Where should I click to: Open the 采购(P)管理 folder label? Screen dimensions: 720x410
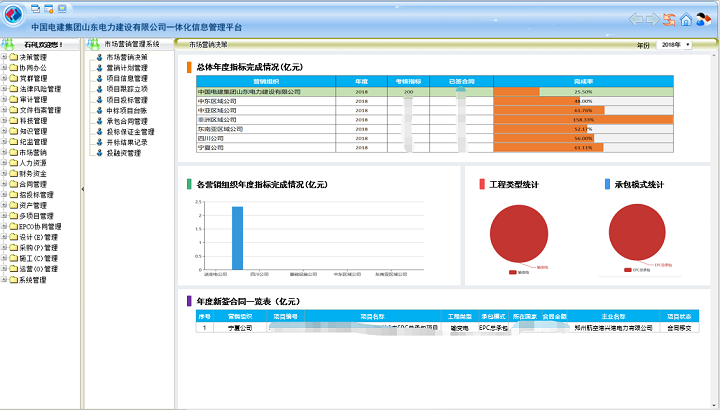click(x=39, y=247)
